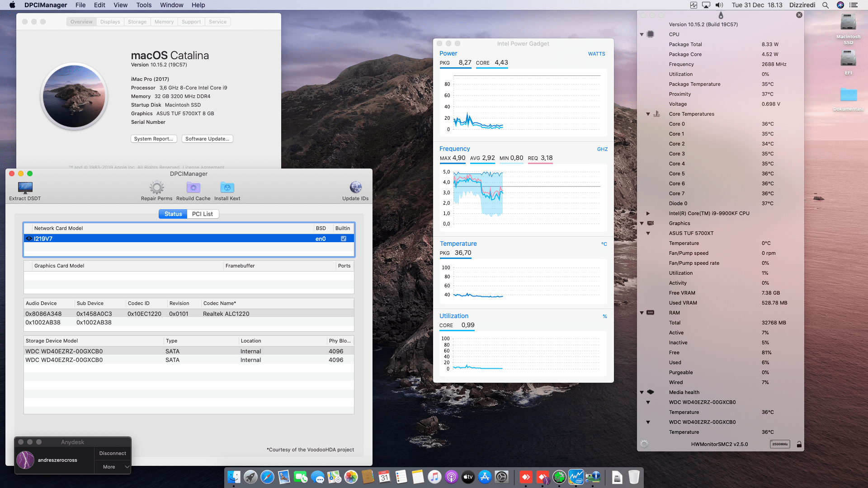Click the Update IDs globe icon
This screenshot has height=488, width=868.
tap(355, 187)
